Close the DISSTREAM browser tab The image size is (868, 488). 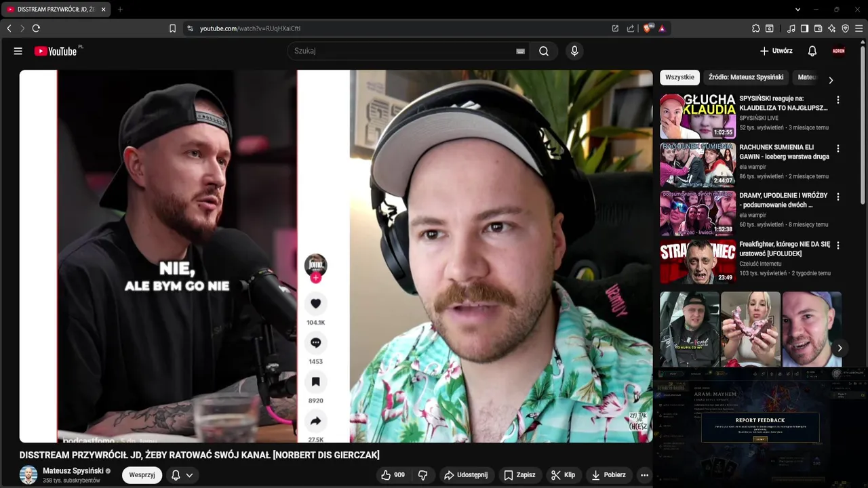[x=103, y=9]
